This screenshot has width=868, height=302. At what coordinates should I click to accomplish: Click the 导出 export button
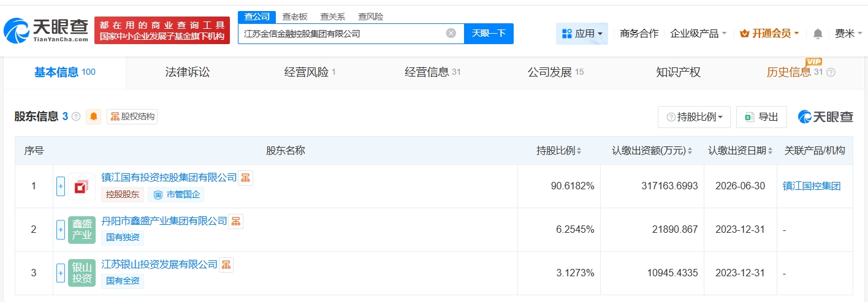(761, 117)
